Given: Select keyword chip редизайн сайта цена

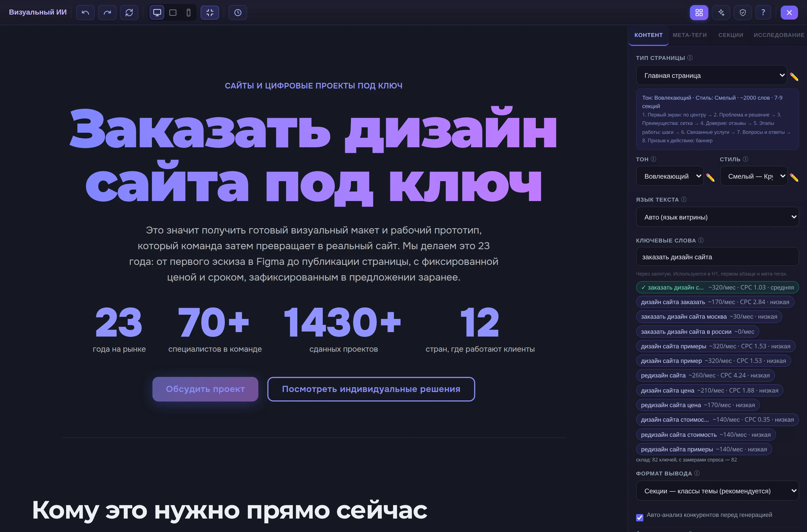Looking at the screenshot, I should pos(698,405).
